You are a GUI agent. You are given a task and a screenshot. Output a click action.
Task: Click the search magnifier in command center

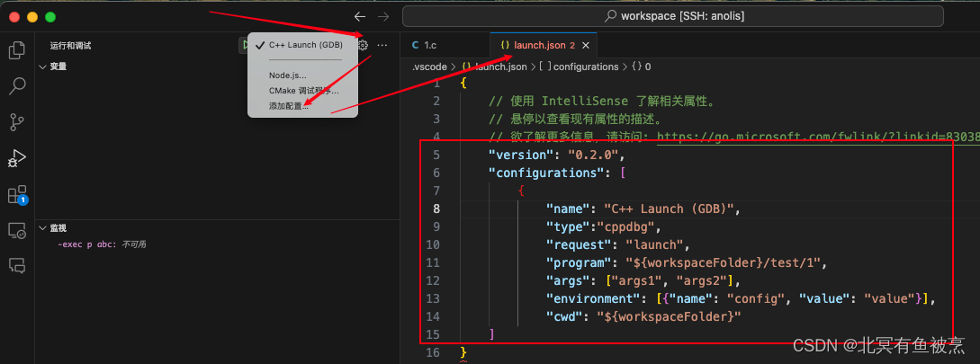click(x=611, y=16)
